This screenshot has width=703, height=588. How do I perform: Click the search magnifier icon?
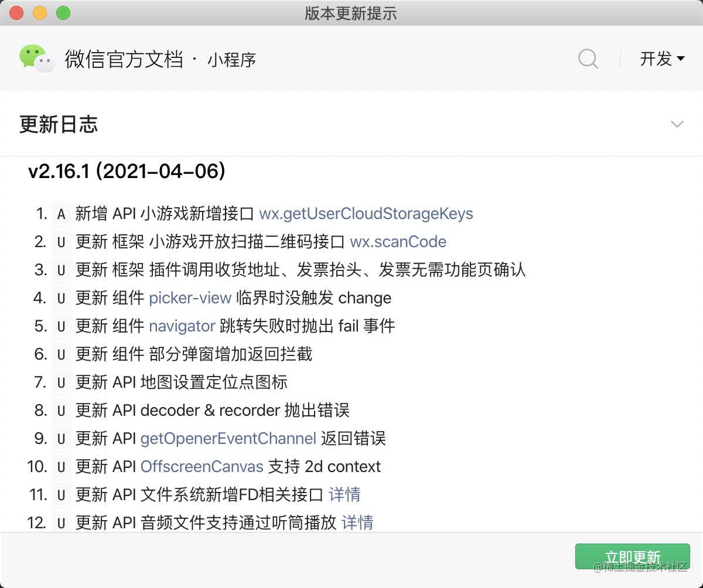tap(588, 58)
